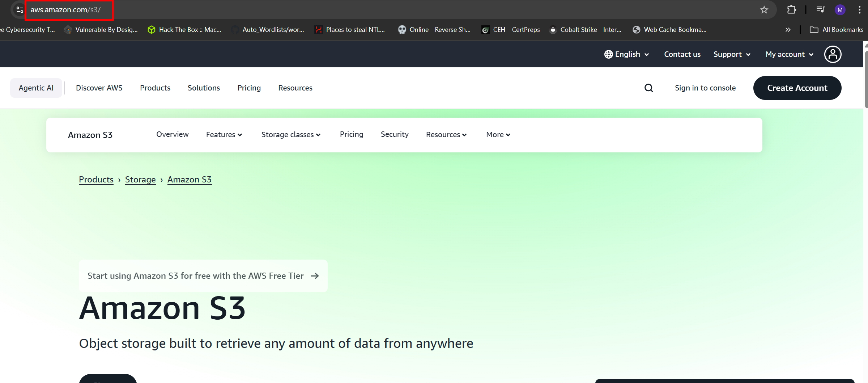Screen dimensions: 868x383
Task: Expand the Support dropdown menu
Action: pyautogui.click(x=732, y=54)
